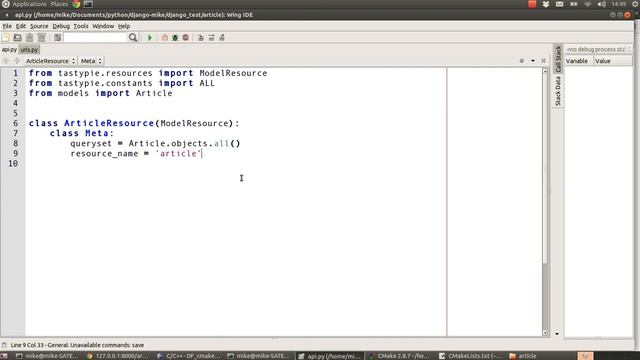
Task: Click status bar icon beside line info
Action: pyautogui.click(x=4, y=345)
